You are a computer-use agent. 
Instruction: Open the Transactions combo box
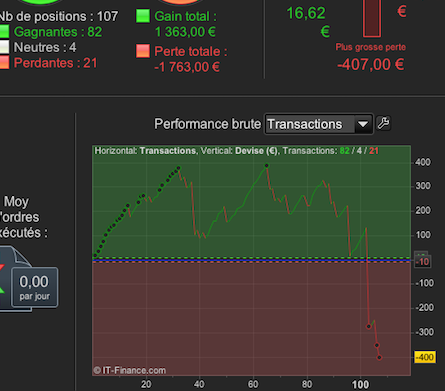(x=319, y=124)
